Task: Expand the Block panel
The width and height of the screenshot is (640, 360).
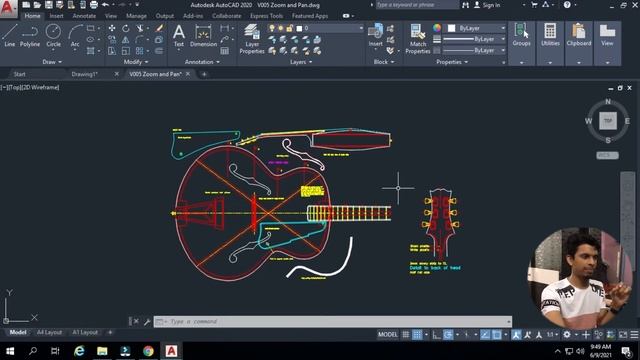Action: pyautogui.click(x=384, y=62)
